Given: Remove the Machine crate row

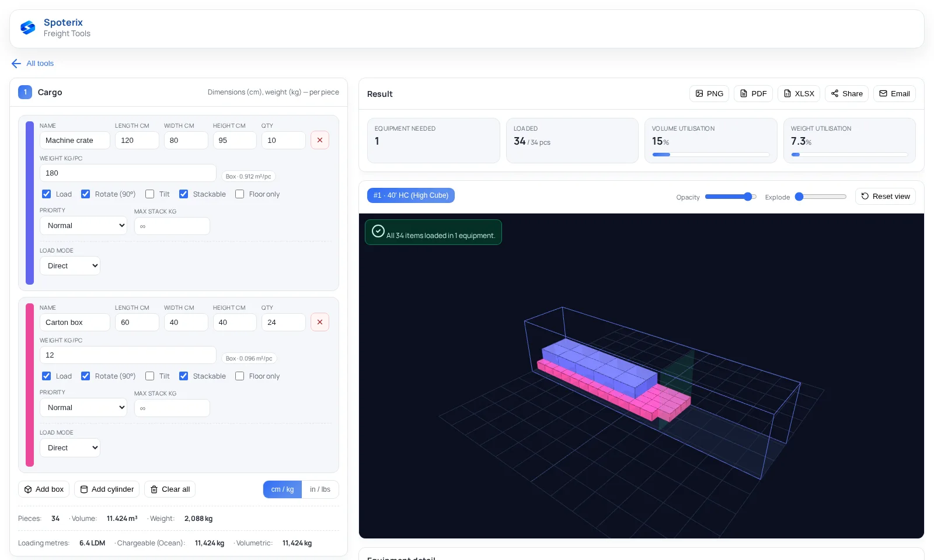Looking at the screenshot, I should (x=320, y=140).
